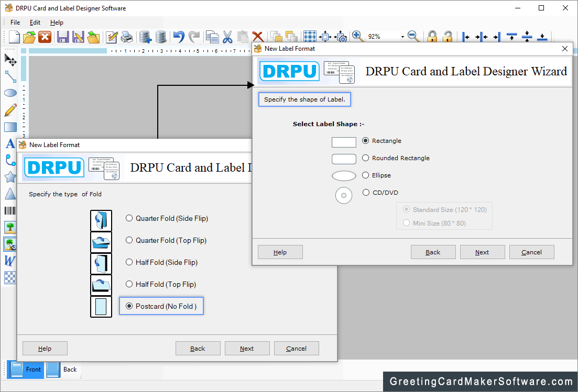Click the Zoom In magnifier
The image size is (578, 392).
coord(357,36)
